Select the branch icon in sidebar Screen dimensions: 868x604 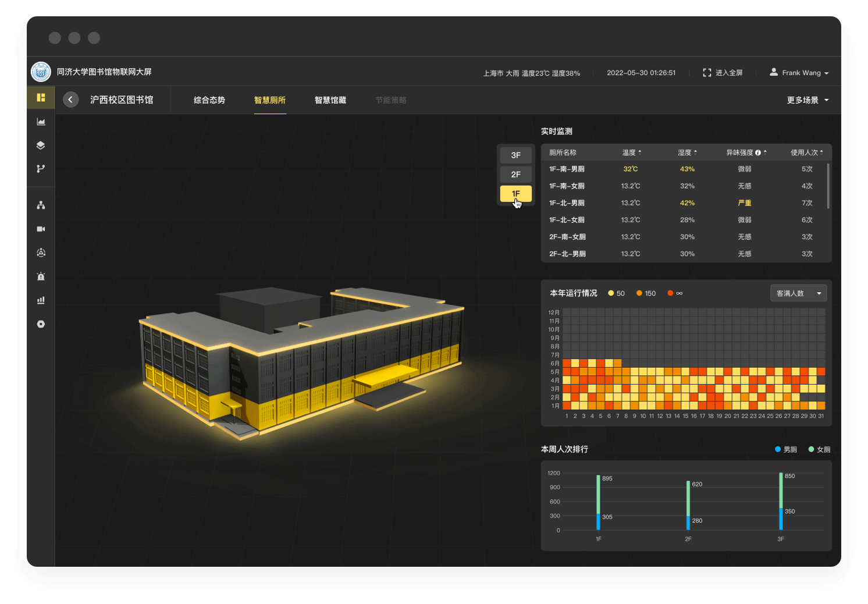[x=41, y=169]
